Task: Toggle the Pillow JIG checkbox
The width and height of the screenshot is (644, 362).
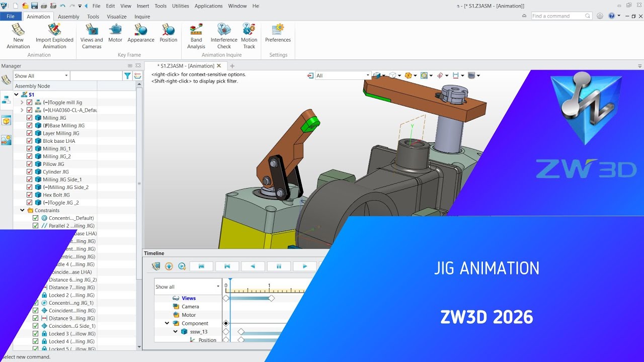Action: tap(29, 164)
